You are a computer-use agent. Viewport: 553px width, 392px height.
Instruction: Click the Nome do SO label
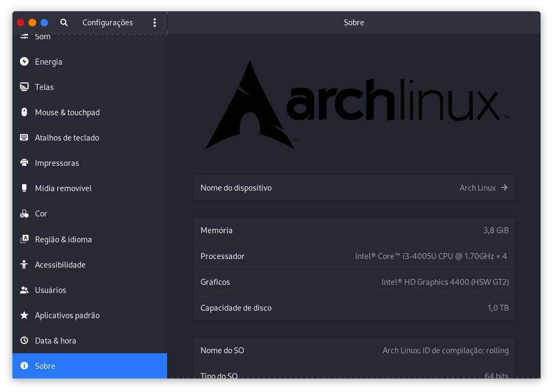(222, 351)
